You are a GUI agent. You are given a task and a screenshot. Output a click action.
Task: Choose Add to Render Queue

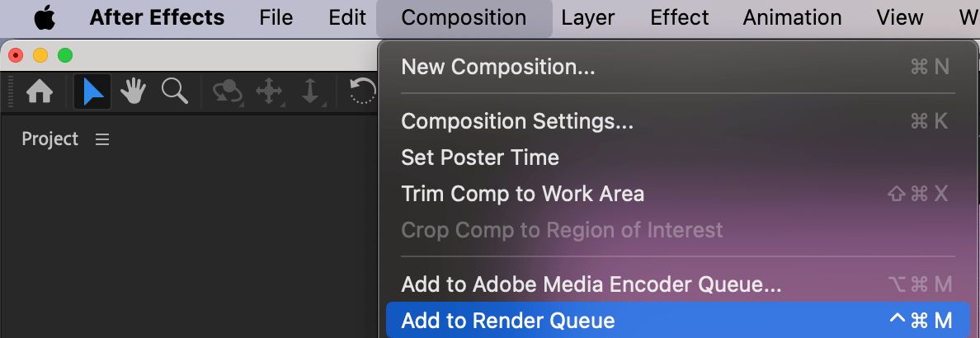point(508,321)
